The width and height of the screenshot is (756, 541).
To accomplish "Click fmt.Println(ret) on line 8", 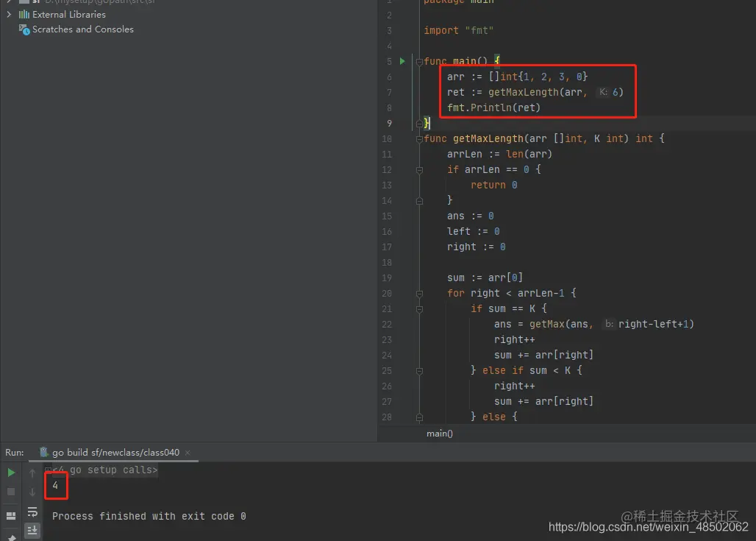I will [493, 107].
